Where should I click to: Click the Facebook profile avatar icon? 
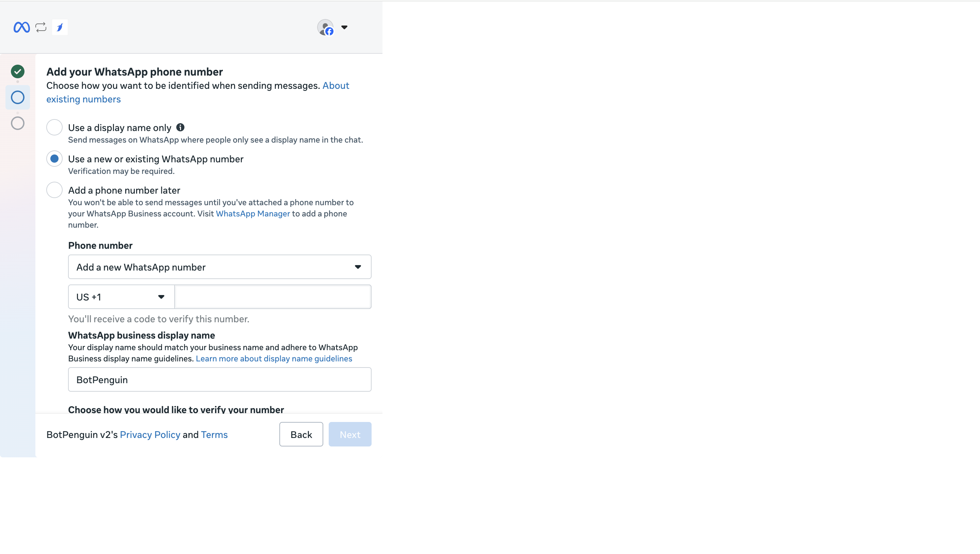[x=326, y=28]
